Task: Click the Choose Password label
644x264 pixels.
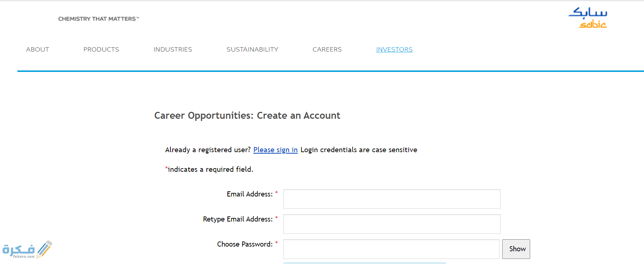Action: click(x=245, y=244)
